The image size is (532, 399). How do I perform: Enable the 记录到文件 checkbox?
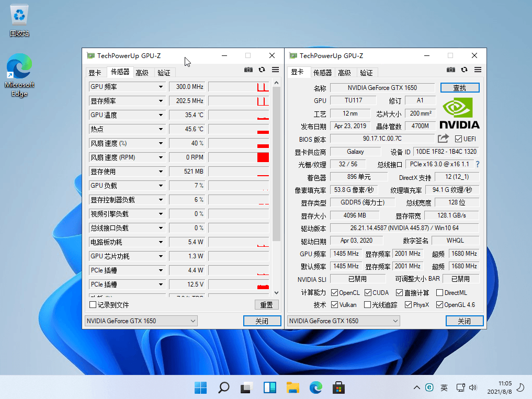(93, 305)
